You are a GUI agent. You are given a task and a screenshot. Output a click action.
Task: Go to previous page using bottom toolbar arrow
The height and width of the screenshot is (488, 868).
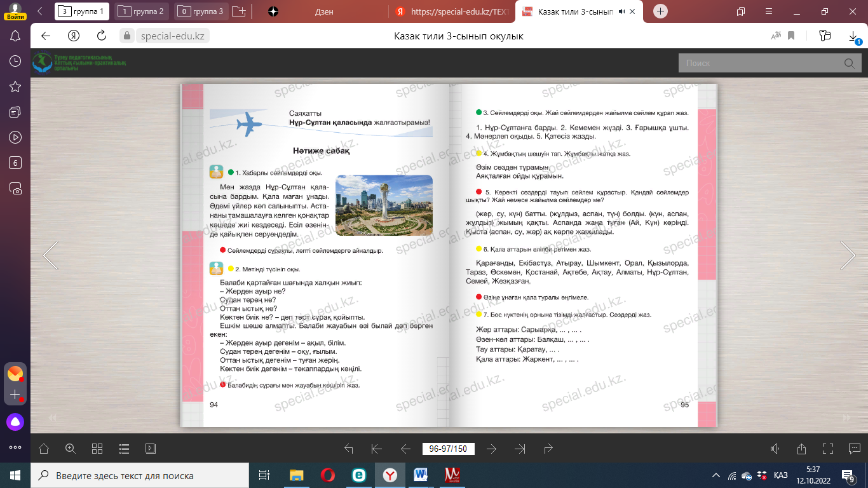[405, 449]
